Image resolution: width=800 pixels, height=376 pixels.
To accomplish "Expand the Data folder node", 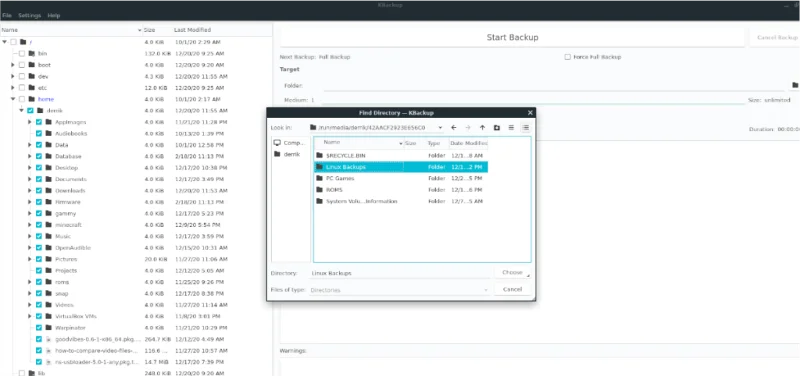I will pos(30,145).
